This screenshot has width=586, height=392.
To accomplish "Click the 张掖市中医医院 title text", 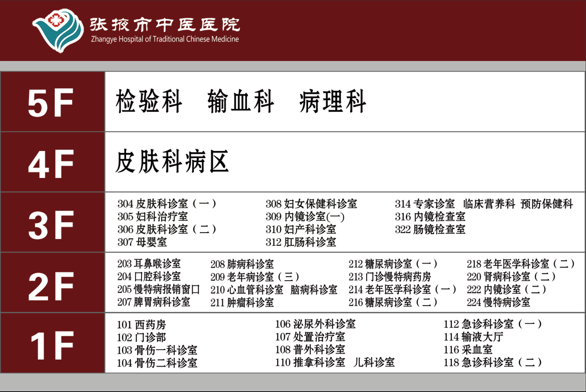I will [165, 24].
